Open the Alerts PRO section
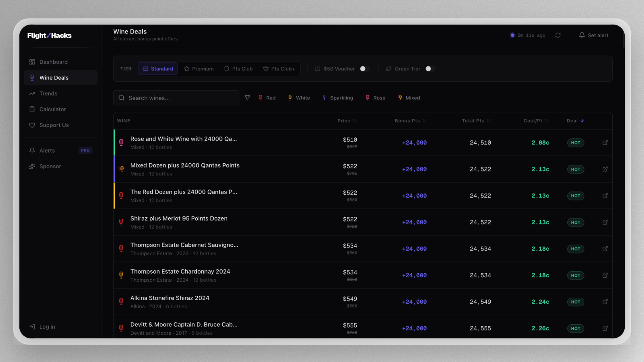This screenshot has height=362, width=644. (61, 150)
